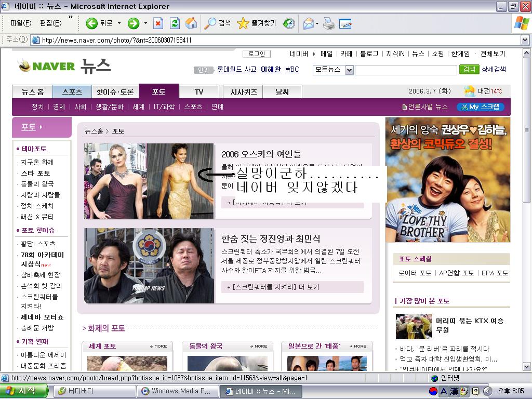Image resolution: width=532 pixels, height=399 pixels.
Task: Click the Print icon in toolbar
Action: (x=328, y=23)
